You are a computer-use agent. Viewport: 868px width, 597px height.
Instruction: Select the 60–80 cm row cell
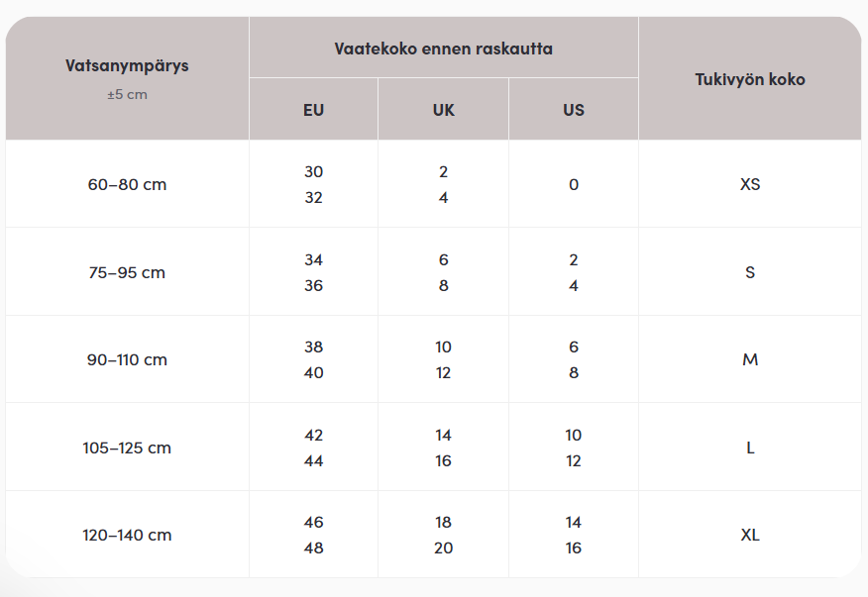tap(127, 185)
